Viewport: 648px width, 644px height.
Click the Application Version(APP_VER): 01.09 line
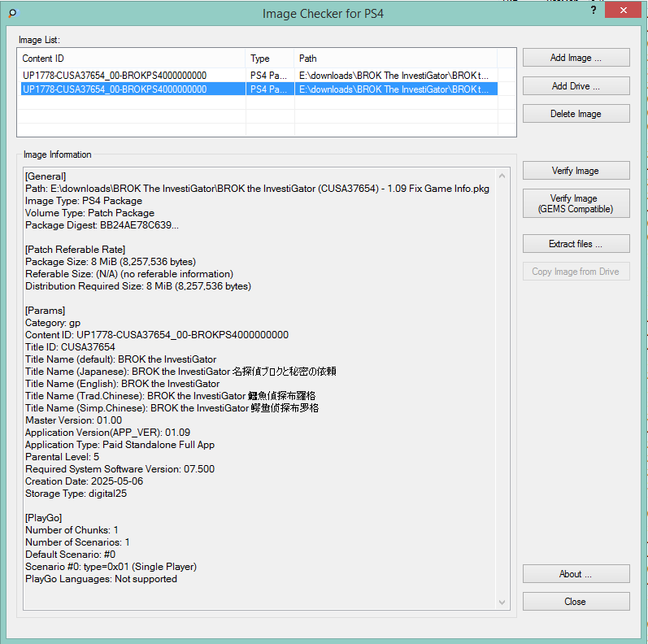pos(107,433)
